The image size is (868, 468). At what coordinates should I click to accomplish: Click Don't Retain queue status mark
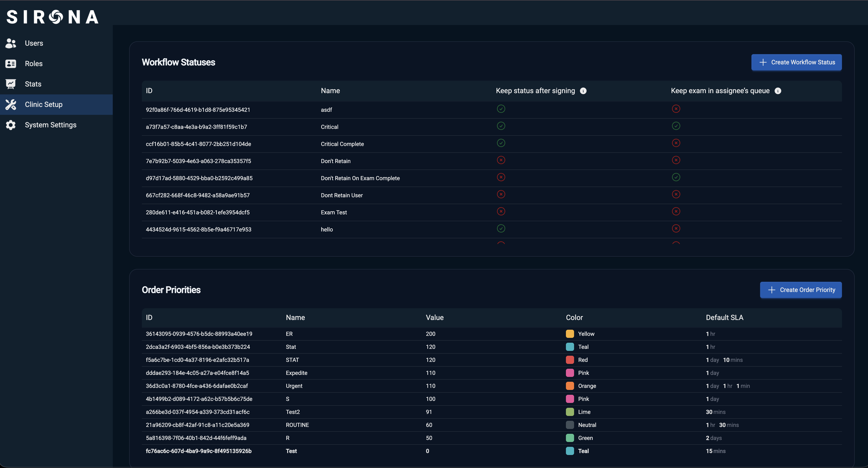676,160
